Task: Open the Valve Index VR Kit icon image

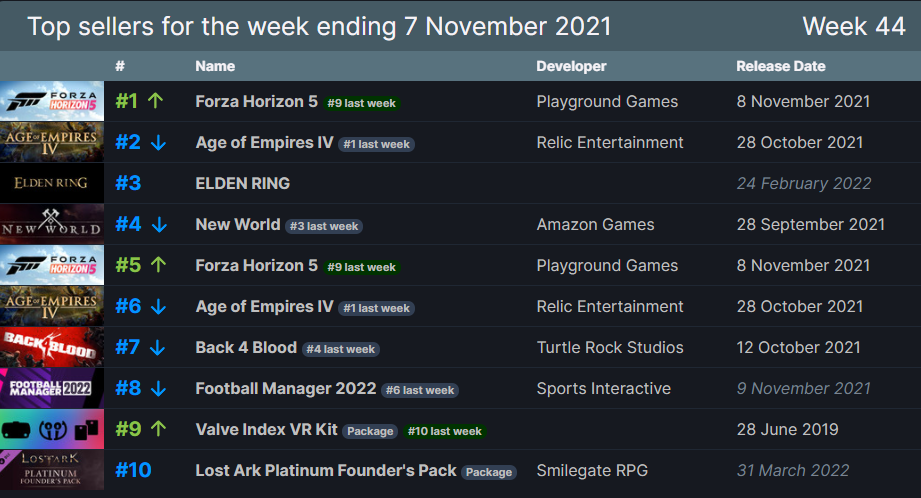Action: coord(52,429)
